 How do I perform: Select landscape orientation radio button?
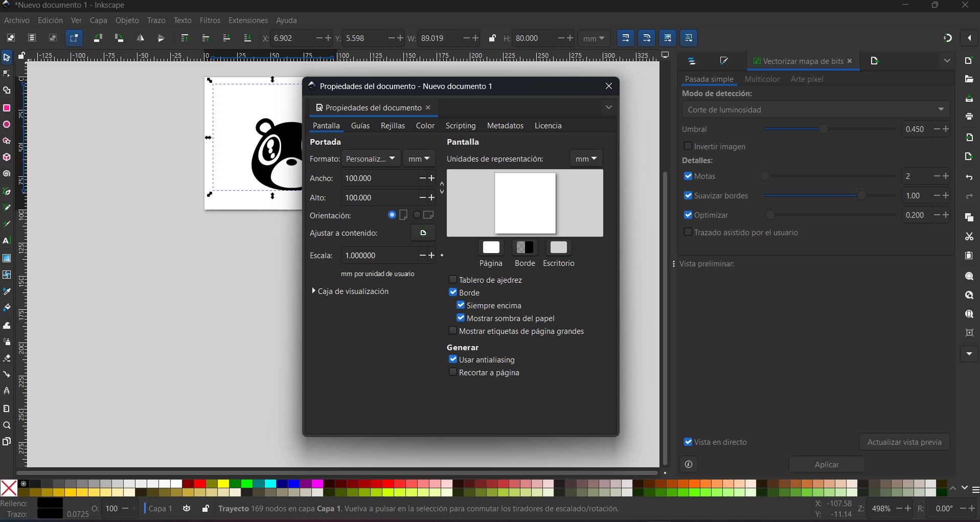(417, 215)
